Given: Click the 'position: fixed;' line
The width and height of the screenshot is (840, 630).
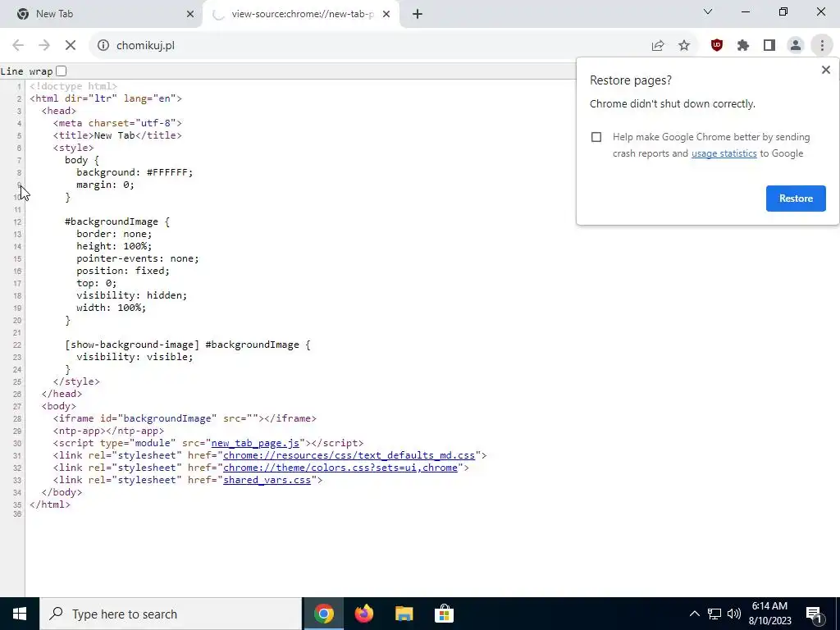Looking at the screenshot, I should (x=123, y=271).
